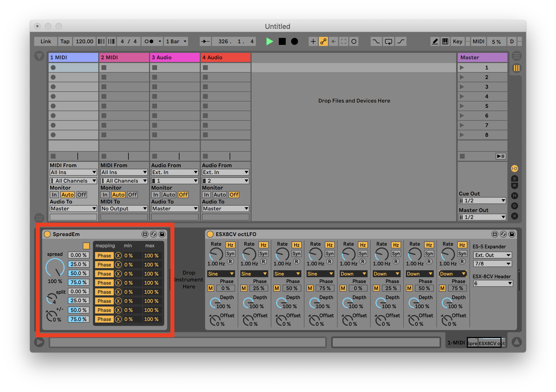Click the green Play button
Screen dimensions: 556x392
[269, 41]
